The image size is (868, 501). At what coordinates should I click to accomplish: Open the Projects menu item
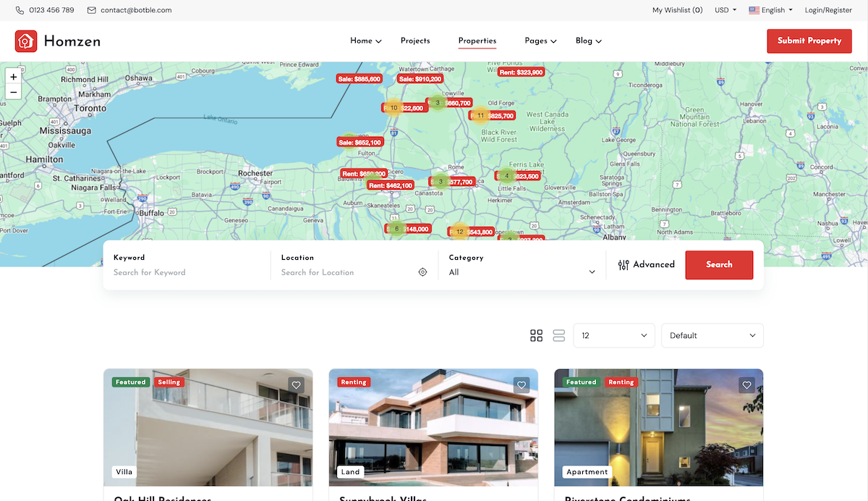click(415, 41)
